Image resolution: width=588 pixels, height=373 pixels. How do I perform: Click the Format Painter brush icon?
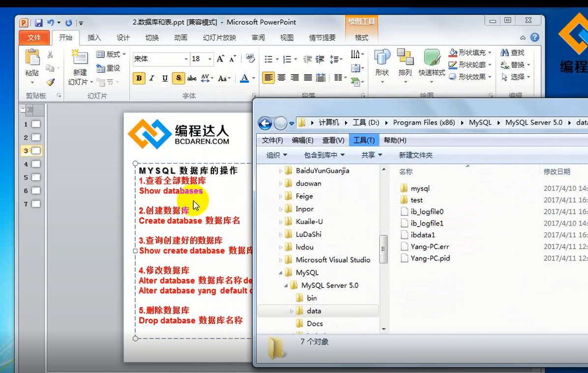(50, 82)
